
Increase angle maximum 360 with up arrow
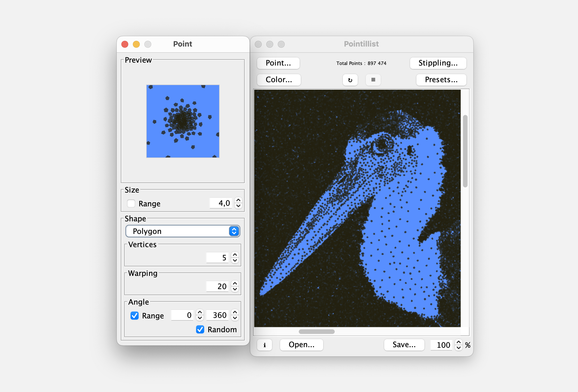[x=235, y=312]
